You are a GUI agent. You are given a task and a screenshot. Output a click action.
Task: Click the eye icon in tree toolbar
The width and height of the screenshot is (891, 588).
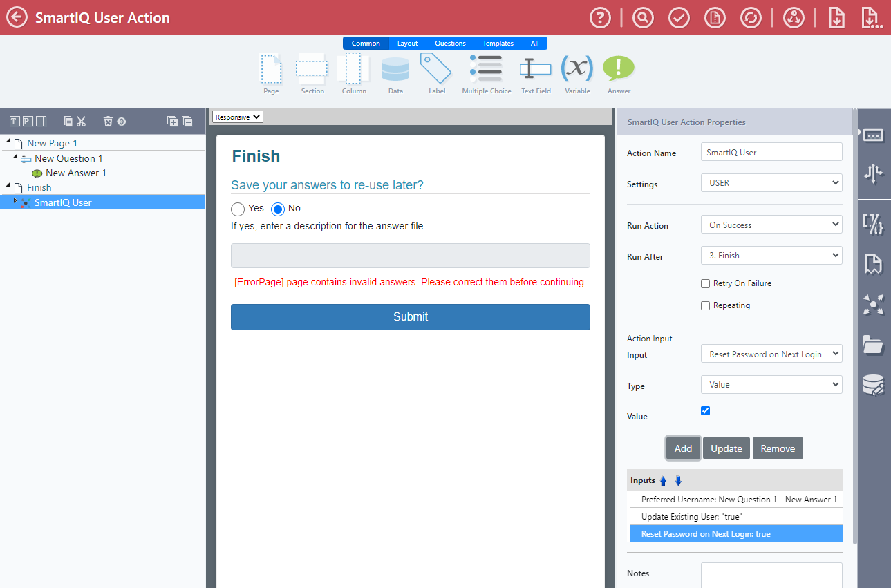[122, 122]
